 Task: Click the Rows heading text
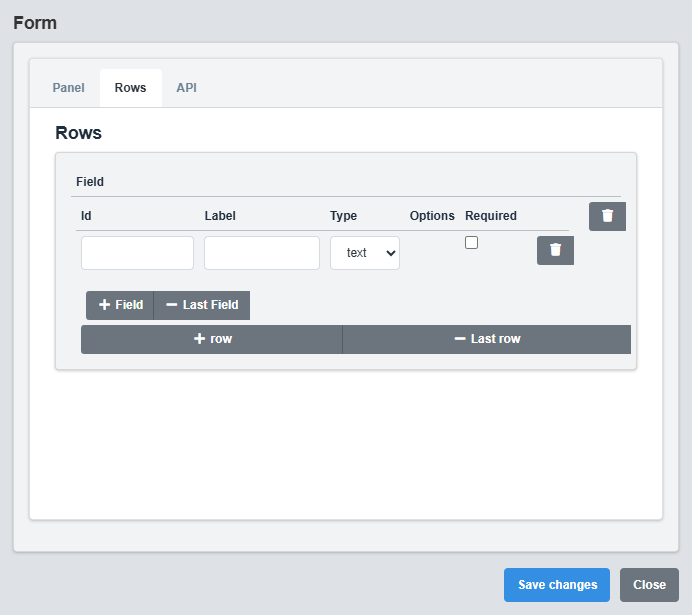point(79,133)
